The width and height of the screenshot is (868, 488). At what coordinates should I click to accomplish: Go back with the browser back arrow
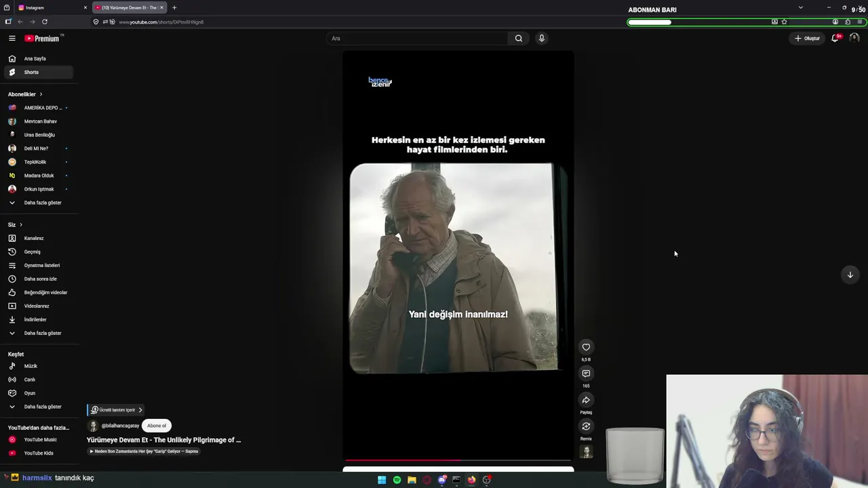[x=20, y=22]
